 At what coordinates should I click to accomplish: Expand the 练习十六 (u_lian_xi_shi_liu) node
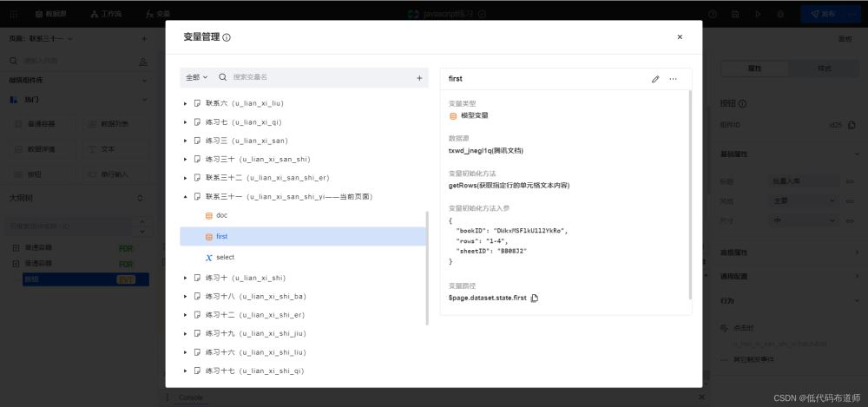[x=186, y=352]
